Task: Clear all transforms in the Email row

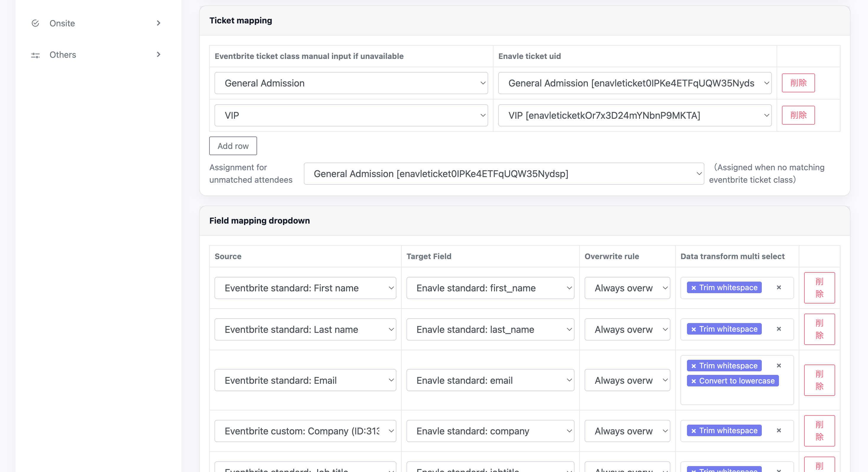Action: [779, 366]
